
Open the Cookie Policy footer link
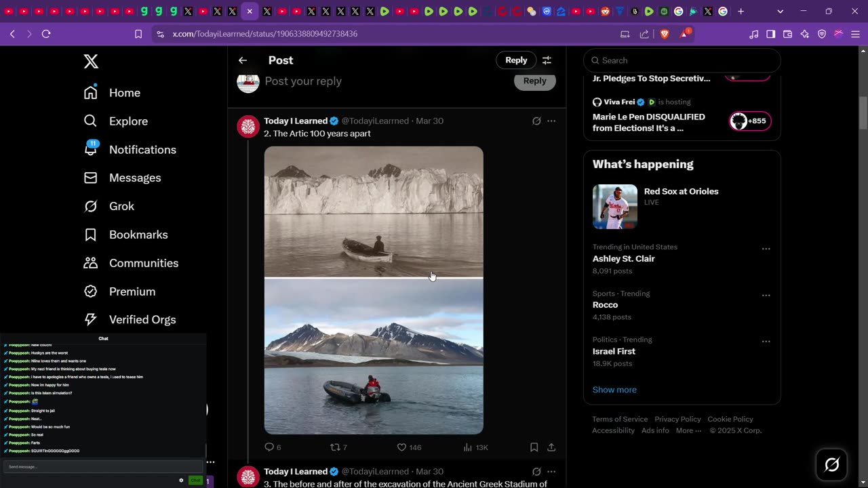730,419
